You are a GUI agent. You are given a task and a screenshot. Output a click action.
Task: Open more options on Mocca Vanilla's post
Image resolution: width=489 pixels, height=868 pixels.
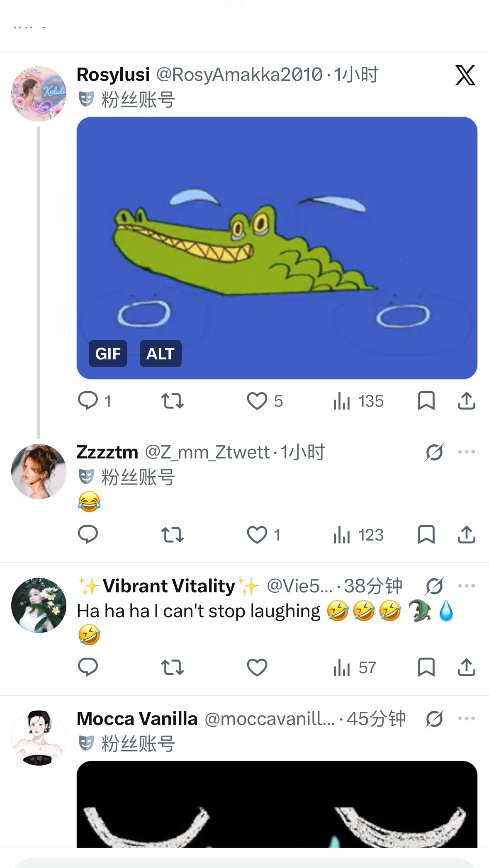point(466,718)
